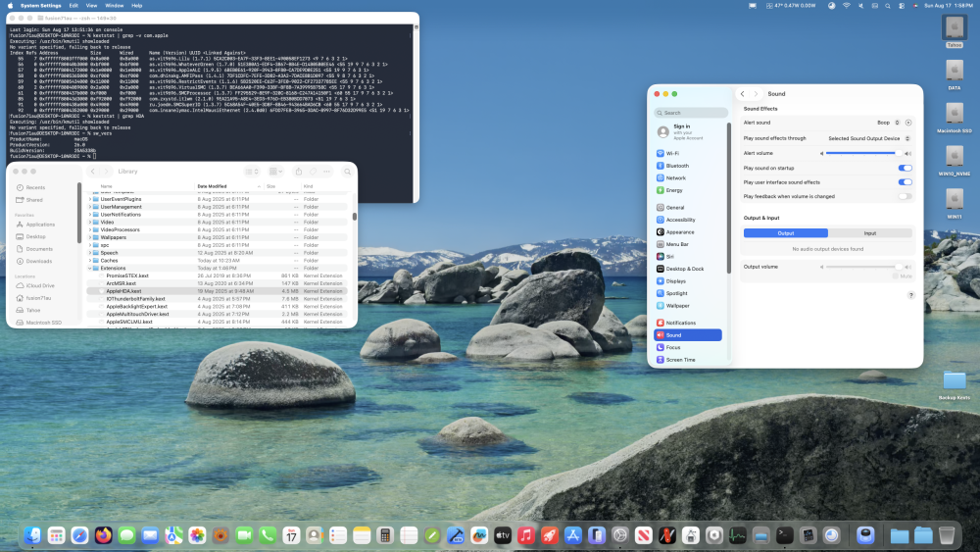Turn off Play sound on startup
Screen dimensions: 980x552
tap(905, 168)
